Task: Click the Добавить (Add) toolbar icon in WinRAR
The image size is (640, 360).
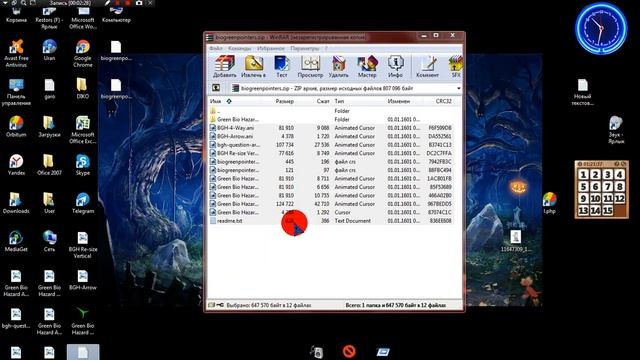Action: point(224,67)
